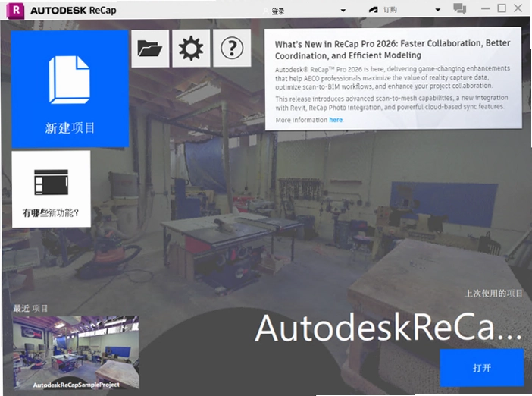Click the What's New in ReCap Pro 2026 headline

point(393,49)
